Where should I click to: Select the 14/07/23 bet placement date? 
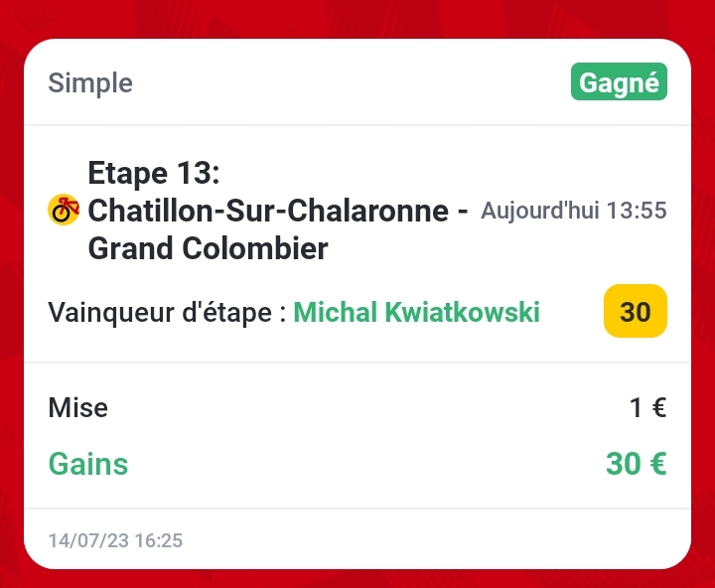coord(86,541)
